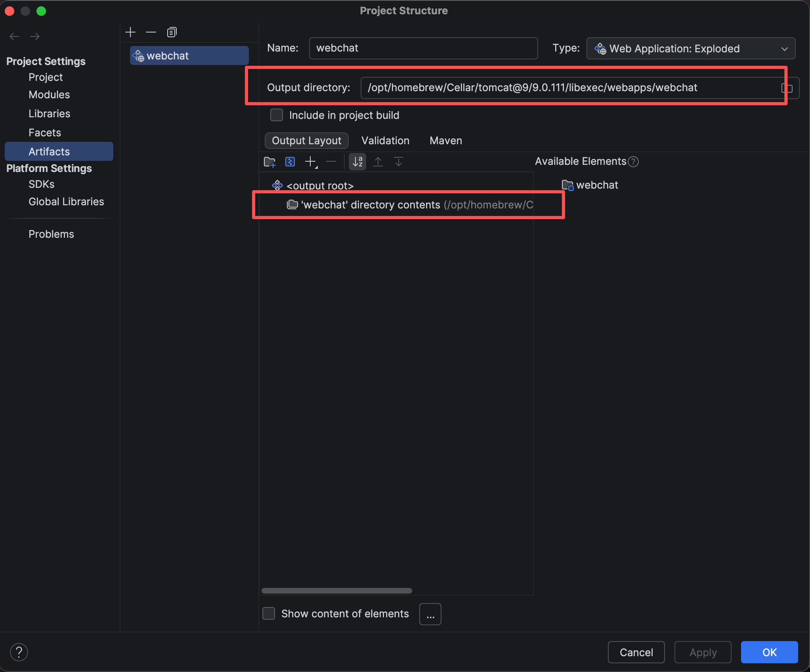Image resolution: width=810 pixels, height=672 pixels.
Task: Click the artifact Name input field
Action: point(423,48)
